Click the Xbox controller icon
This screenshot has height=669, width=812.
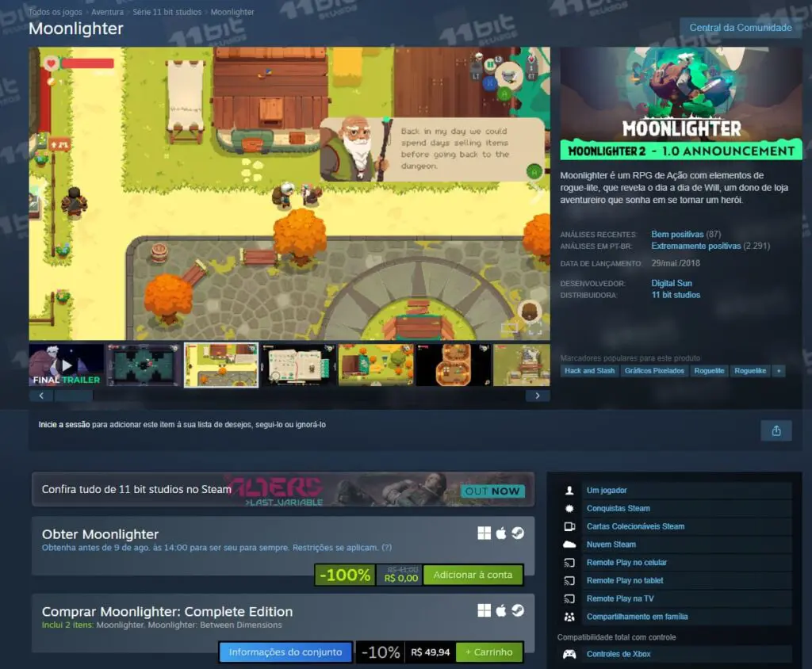(x=569, y=655)
